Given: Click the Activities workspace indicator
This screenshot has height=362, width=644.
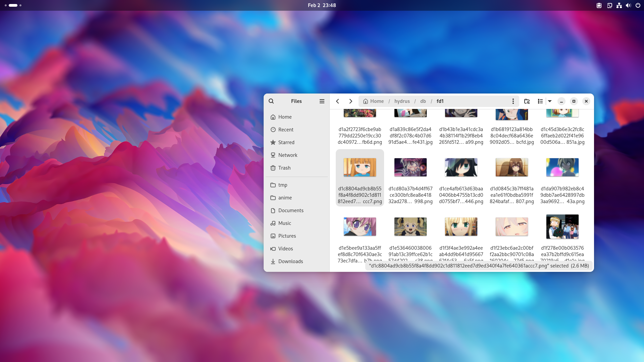Looking at the screenshot, I should (x=13, y=5).
